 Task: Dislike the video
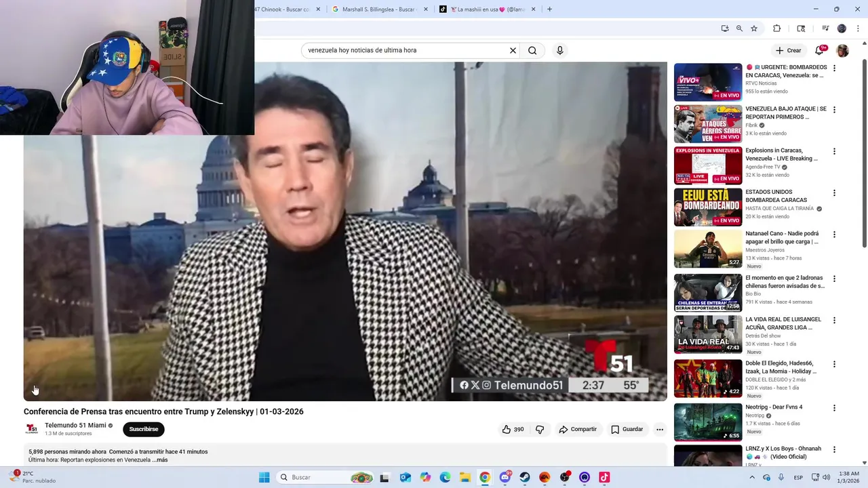point(540,429)
